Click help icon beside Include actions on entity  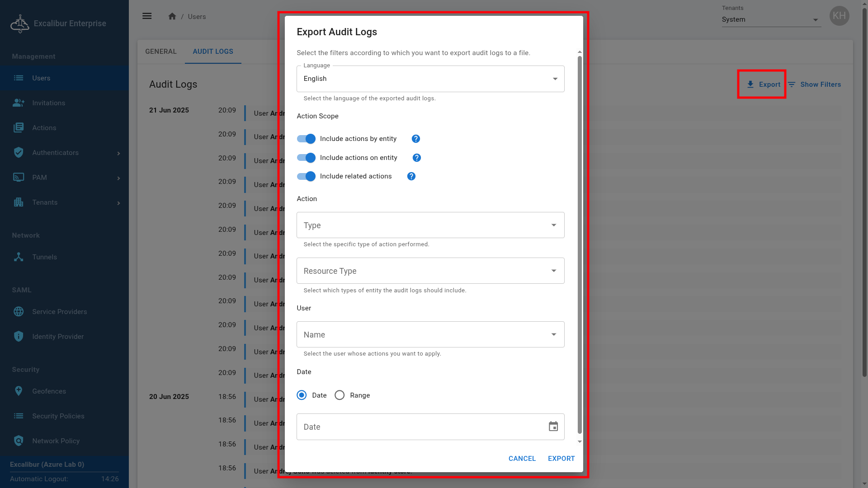click(x=417, y=158)
